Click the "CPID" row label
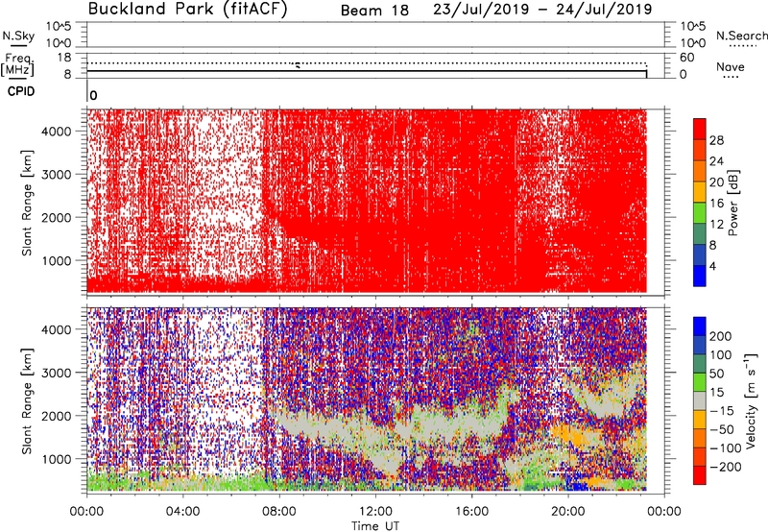 (21, 91)
